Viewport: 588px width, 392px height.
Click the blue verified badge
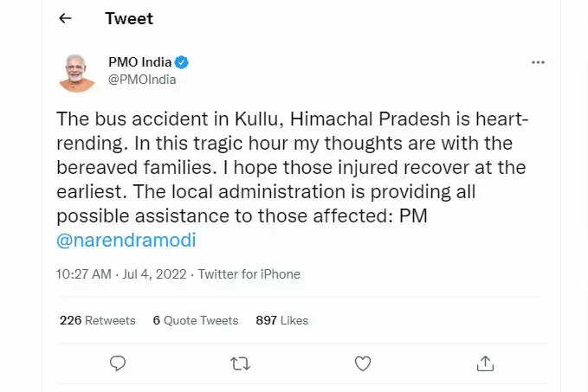[x=182, y=62]
